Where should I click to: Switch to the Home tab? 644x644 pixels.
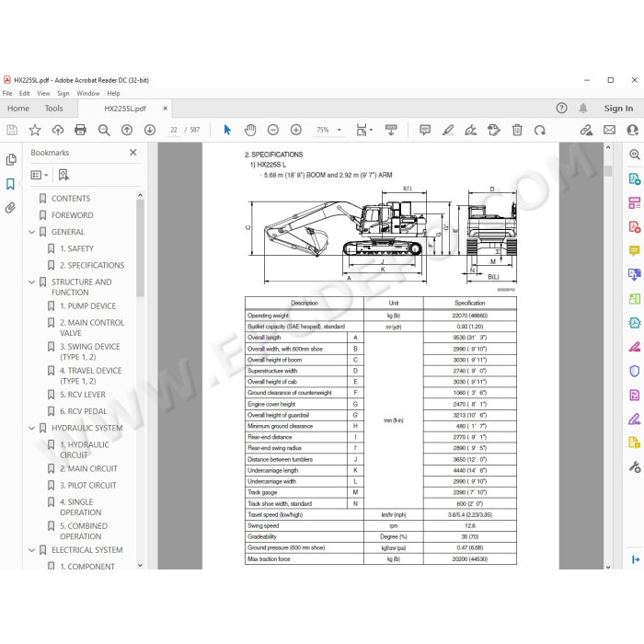(18, 109)
